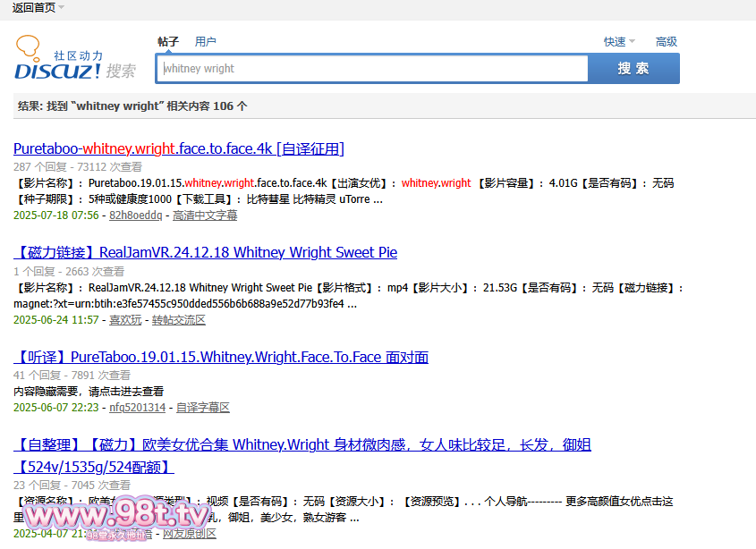Open RealJamVR Sweet Pie 磁力链接 result
756x549 pixels.
click(x=206, y=252)
